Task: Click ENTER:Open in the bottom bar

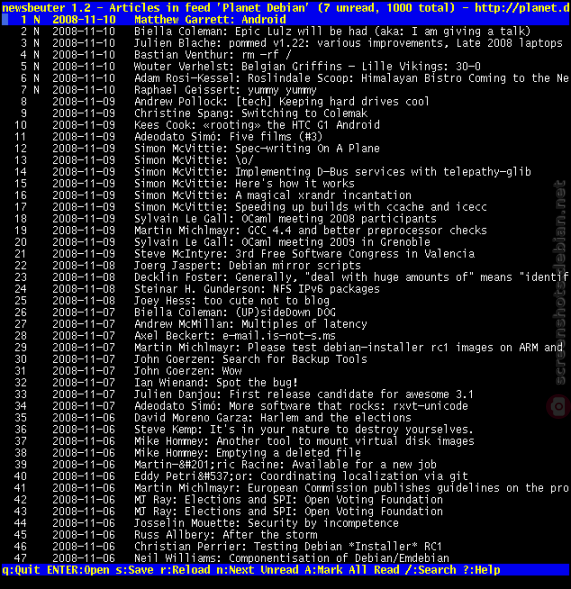Action: pyautogui.click(x=78, y=570)
